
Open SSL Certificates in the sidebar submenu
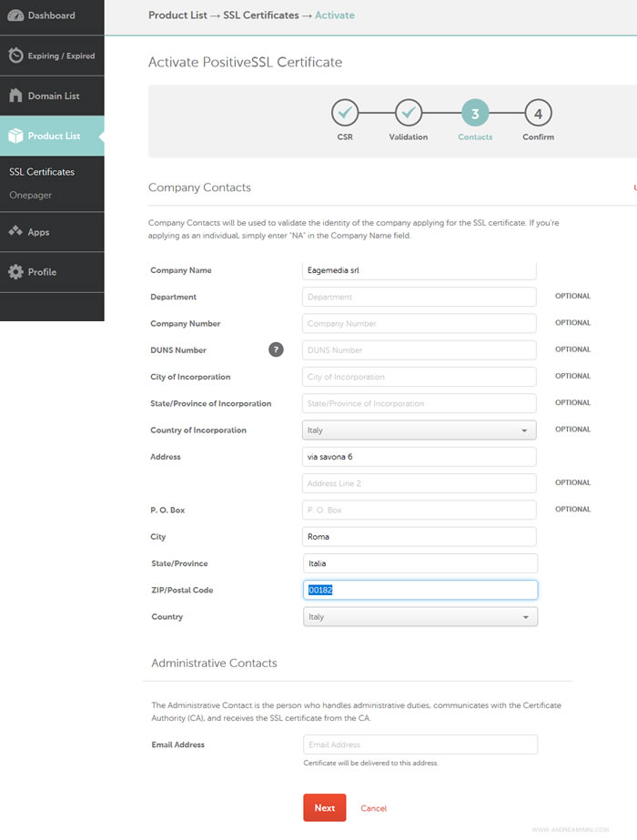tap(42, 172)
